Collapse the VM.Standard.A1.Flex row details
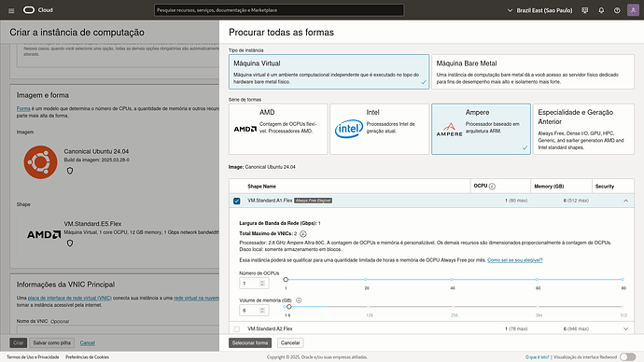The width and height of the screenshot is (644, 362). click(x=625, y=201)
